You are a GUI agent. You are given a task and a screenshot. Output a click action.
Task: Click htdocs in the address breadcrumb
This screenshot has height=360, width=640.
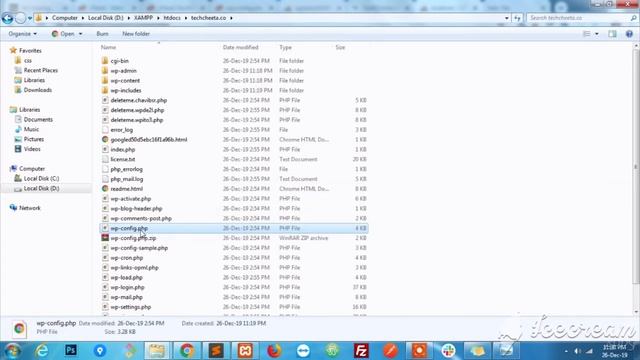(x=172, y=18)
